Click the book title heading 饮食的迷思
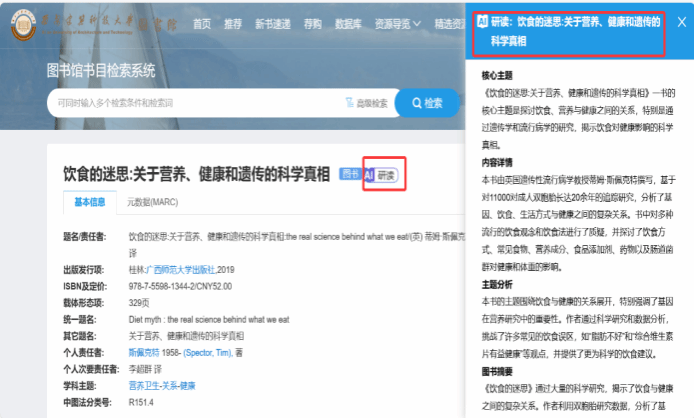 pos(195,173)
